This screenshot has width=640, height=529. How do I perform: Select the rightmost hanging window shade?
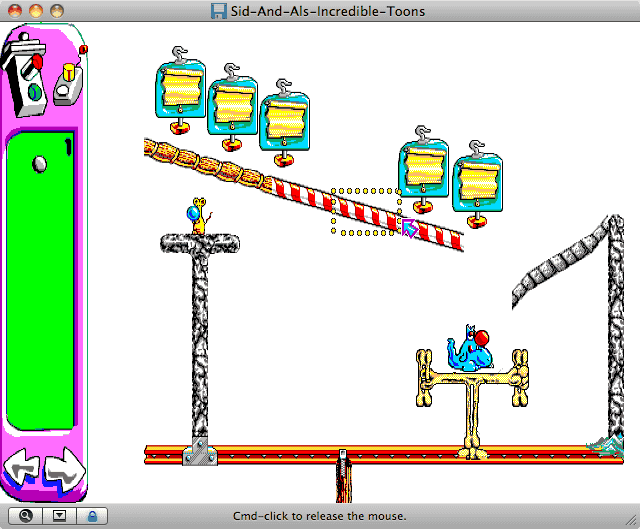click(477, 184)
